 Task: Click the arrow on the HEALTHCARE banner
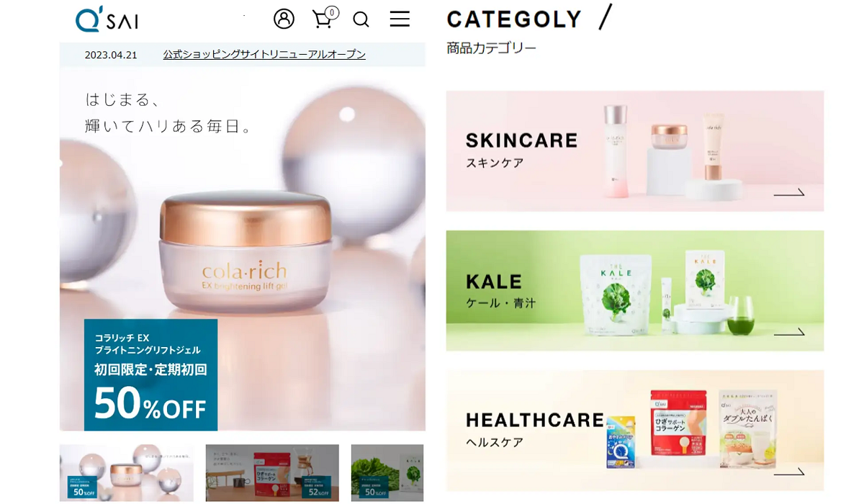789,472
